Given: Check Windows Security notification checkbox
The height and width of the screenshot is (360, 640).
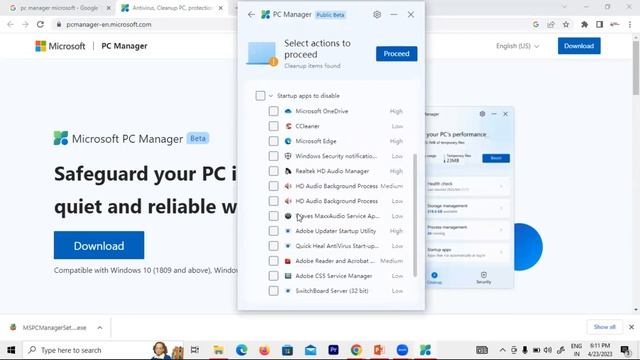Looking at the screenshot, I should (x=273, y=156).
